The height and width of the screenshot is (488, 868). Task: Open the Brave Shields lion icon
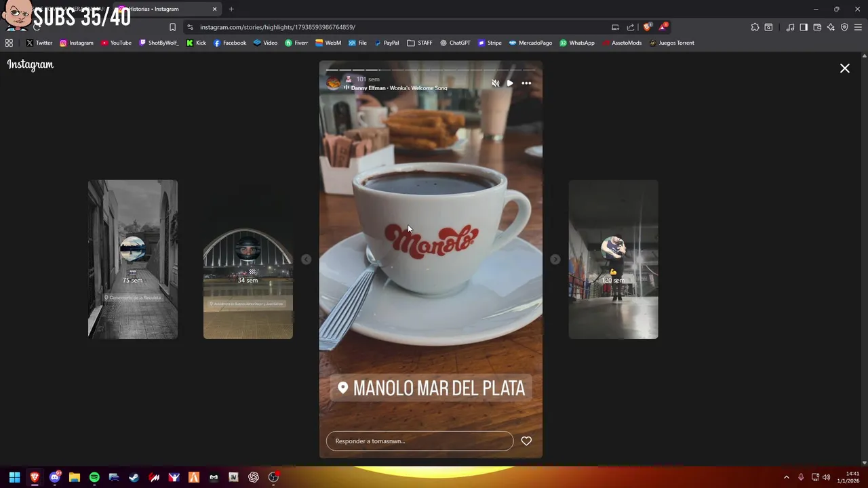(647, 27)
